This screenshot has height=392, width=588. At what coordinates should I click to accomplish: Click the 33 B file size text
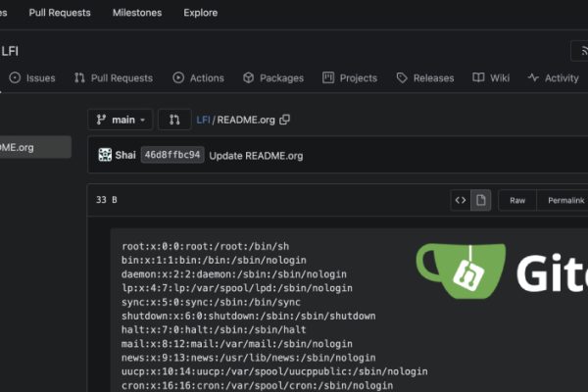click(x=107, y=200)
